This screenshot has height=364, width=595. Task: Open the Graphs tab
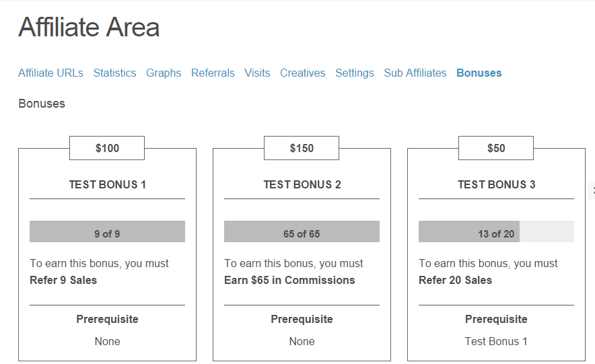coord(164,73)
